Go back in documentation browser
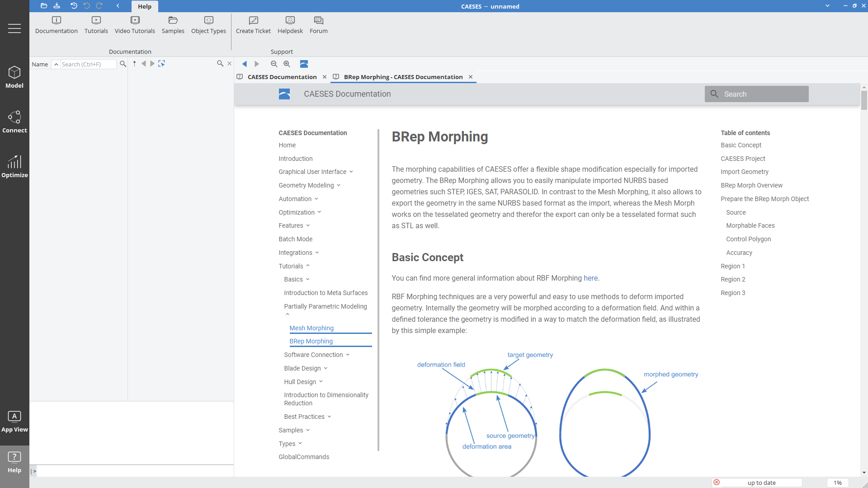The width and height of the screenshot is (868, 488). (245, 64)
